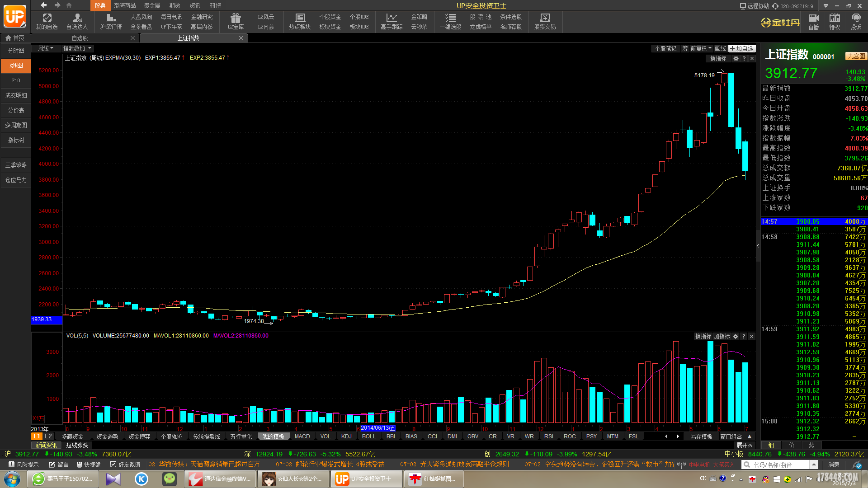Open 我的自选 watchlist icon

[47, 21]
